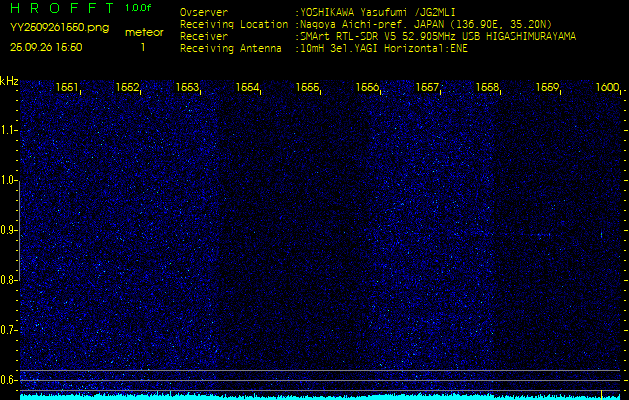Select the file name YY2509261550.png
629x400 pixels.
[x=59, y=27]
